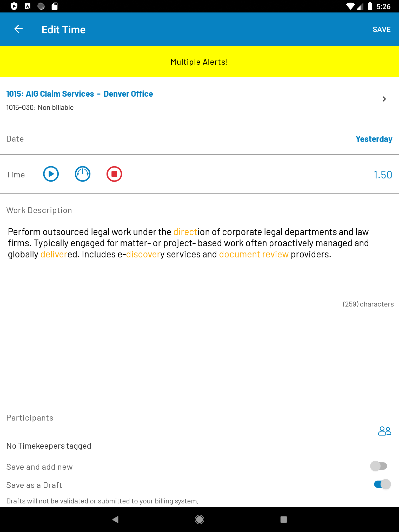Tap the highlighted word fragment 'discover'

[143, 254]
